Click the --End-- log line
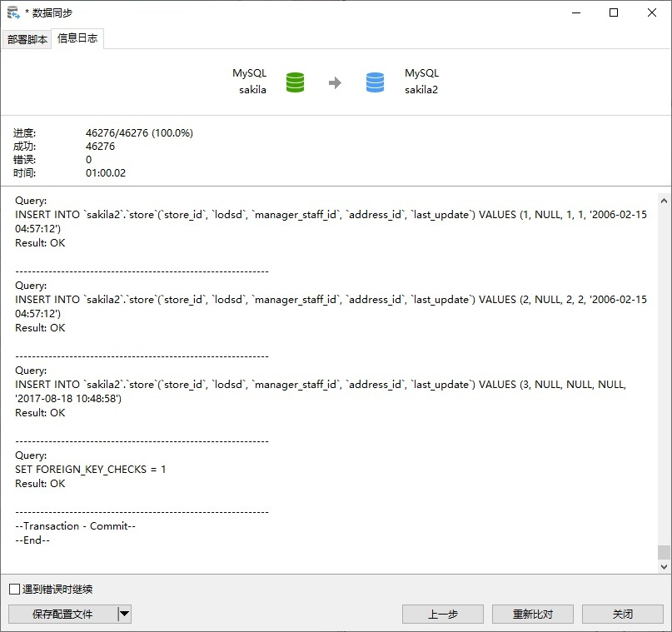Screen dimensions: 672x632 point(32,540)
